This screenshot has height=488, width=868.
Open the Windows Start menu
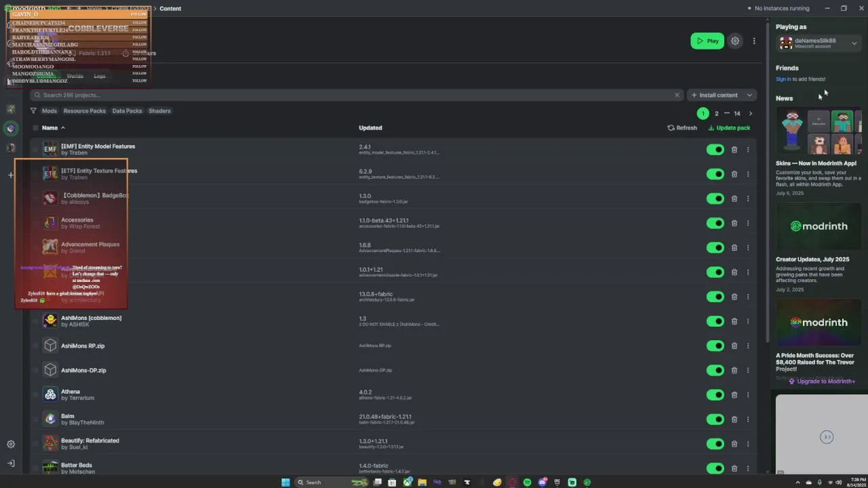pos(285,483)
